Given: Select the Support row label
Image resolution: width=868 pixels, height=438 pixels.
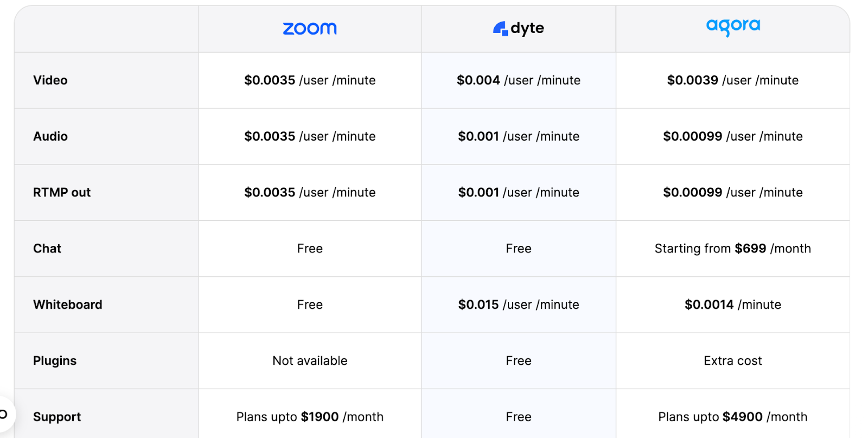Looking at the screenshot, I should click(x=57, y=417).
